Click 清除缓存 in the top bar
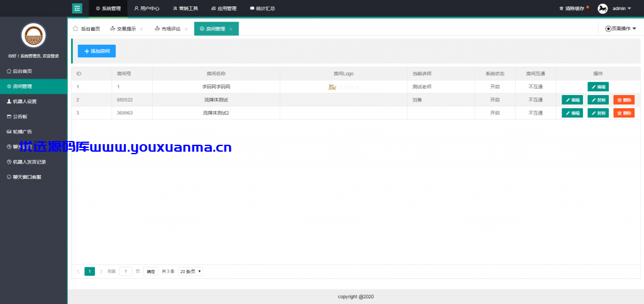This screenshot has height=304, width=644. click(x=572, y=8)
